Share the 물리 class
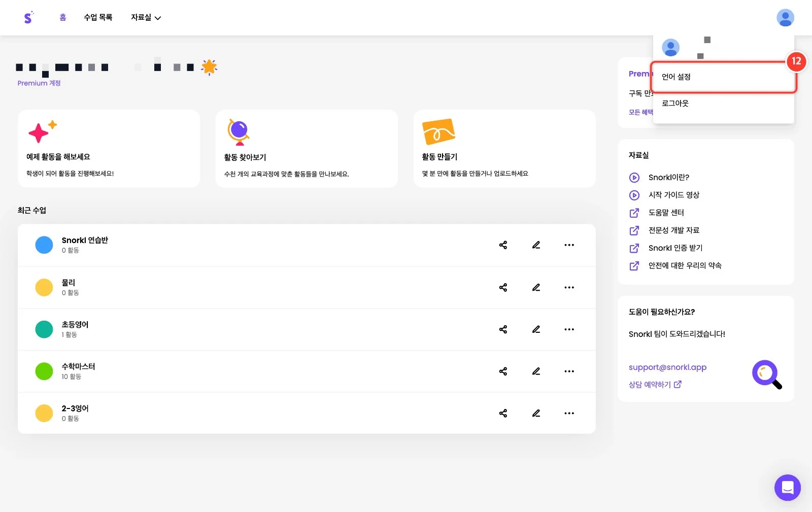The width and height of the screenshot is (812, 512). (x=503, y=287)
